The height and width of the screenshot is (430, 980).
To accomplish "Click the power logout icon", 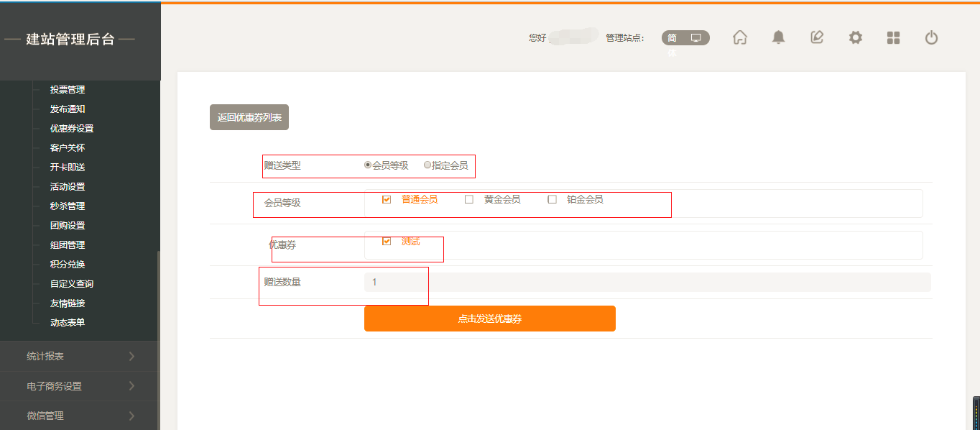I will point(931,38).
